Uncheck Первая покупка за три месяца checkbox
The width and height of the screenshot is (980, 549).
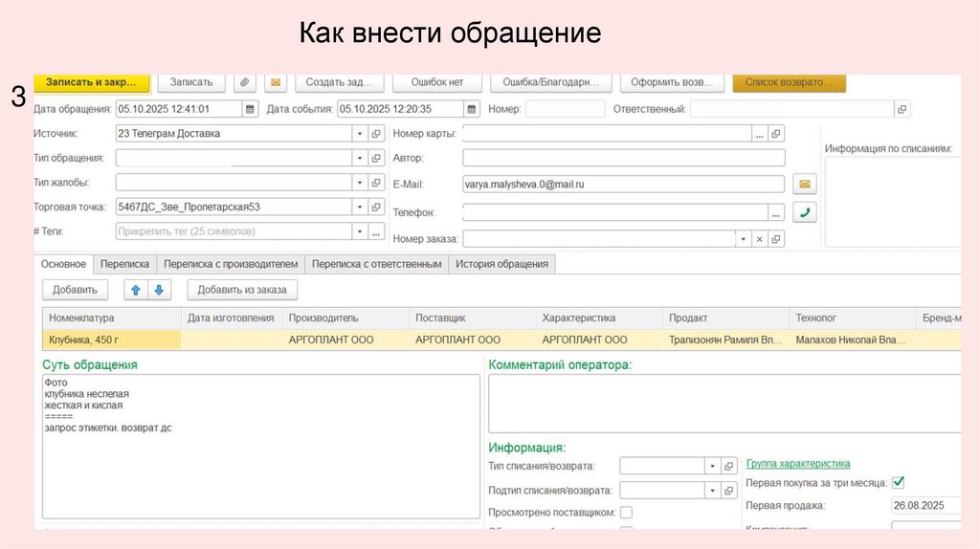(898, 483)
